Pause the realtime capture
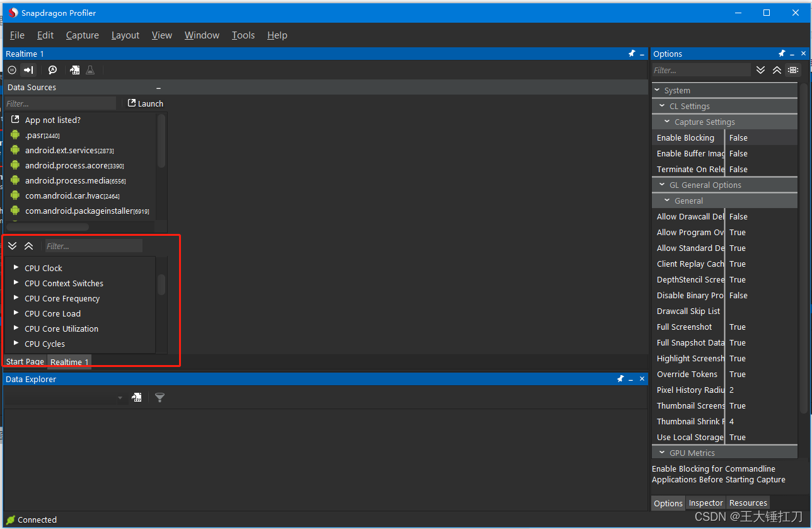Screen dimensions: 812x529 [x=12, y=70]
